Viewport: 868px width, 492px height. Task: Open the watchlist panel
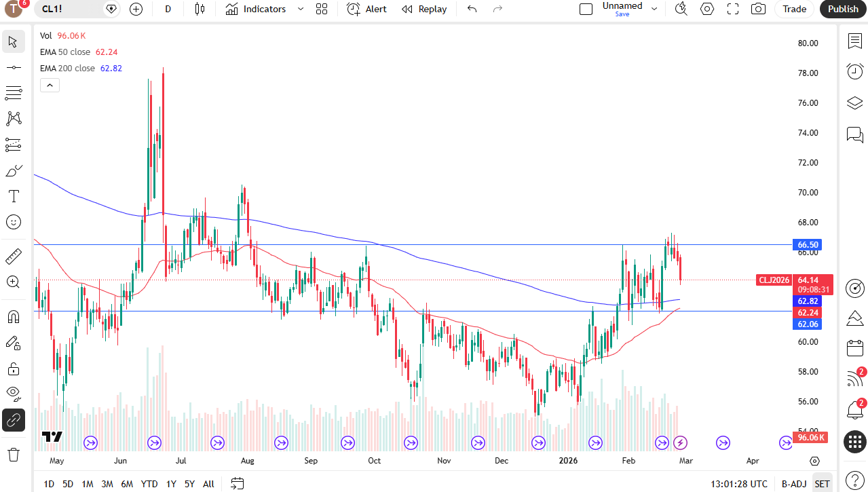[854, 41]
